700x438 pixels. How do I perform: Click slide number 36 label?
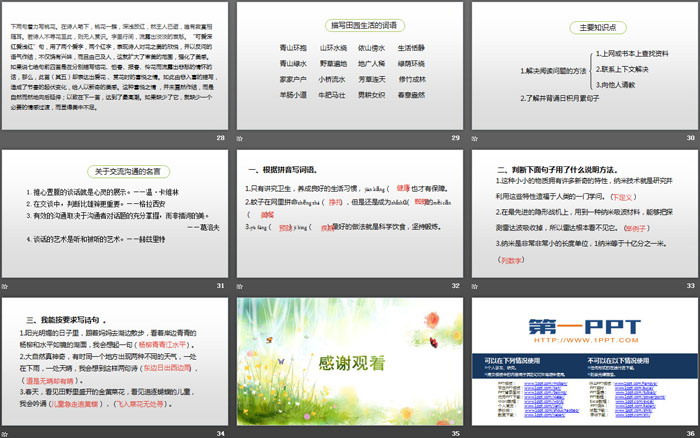click(691, 434)
